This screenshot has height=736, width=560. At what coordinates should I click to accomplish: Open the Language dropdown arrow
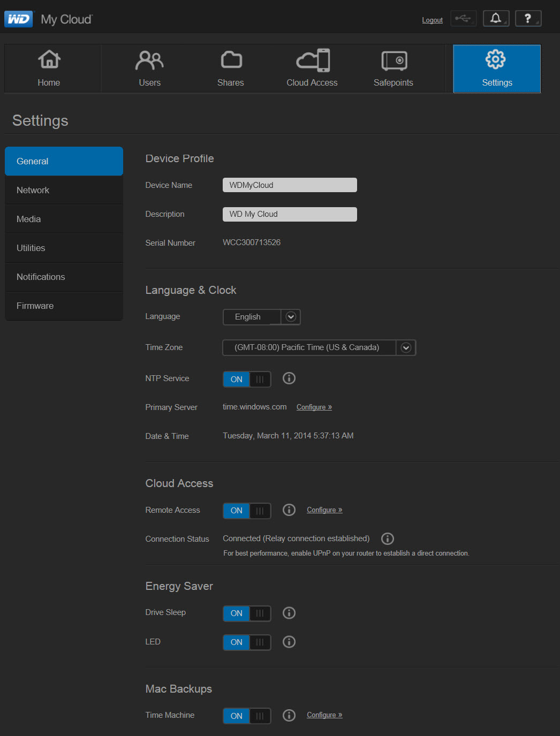pyautogui.click(x=291, y=317)
